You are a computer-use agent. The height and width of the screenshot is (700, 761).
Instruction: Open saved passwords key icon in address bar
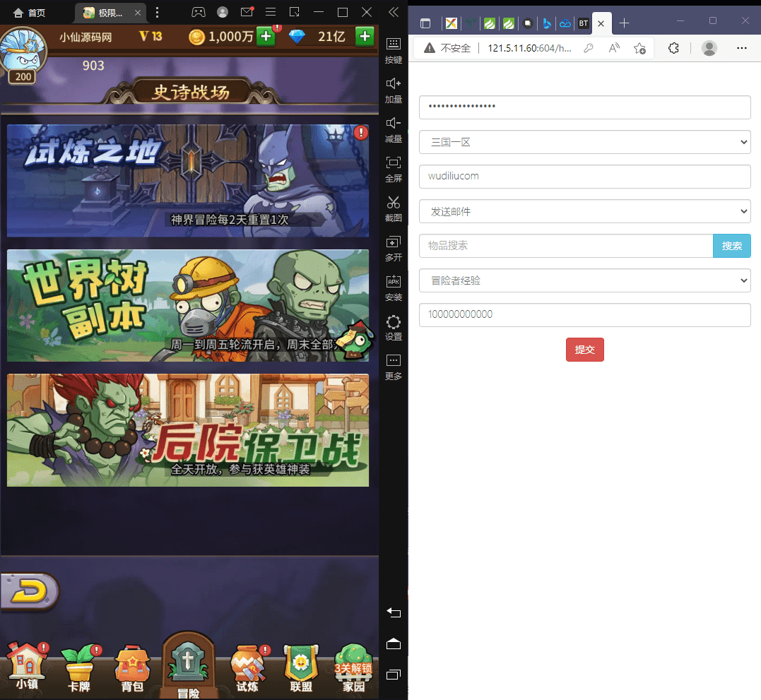(589, 48)
